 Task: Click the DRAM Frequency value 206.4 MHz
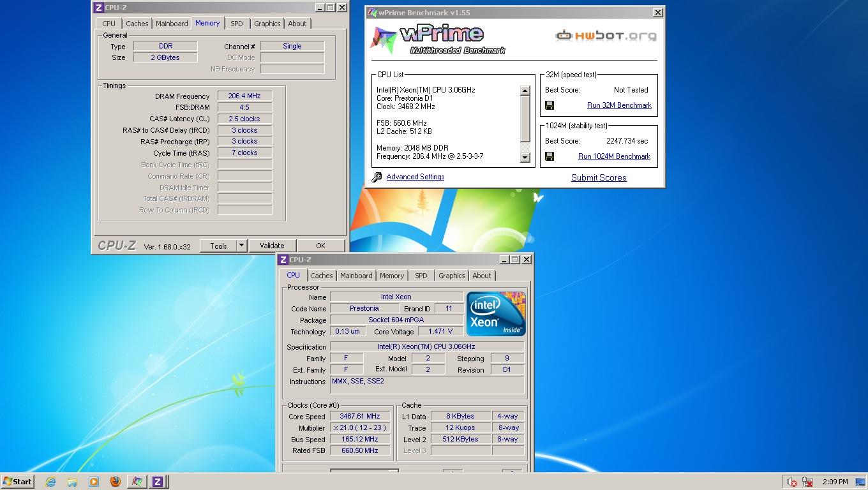244,96
